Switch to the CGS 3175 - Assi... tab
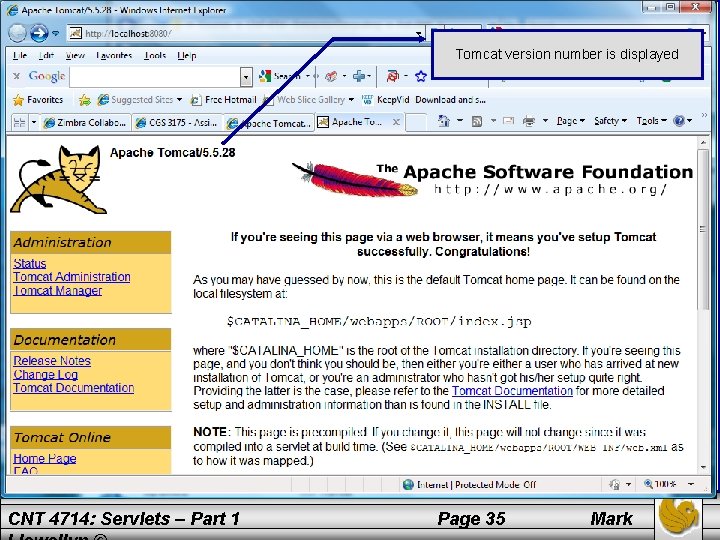This screenshot has height=540, width=720. (x=177, y=123)
